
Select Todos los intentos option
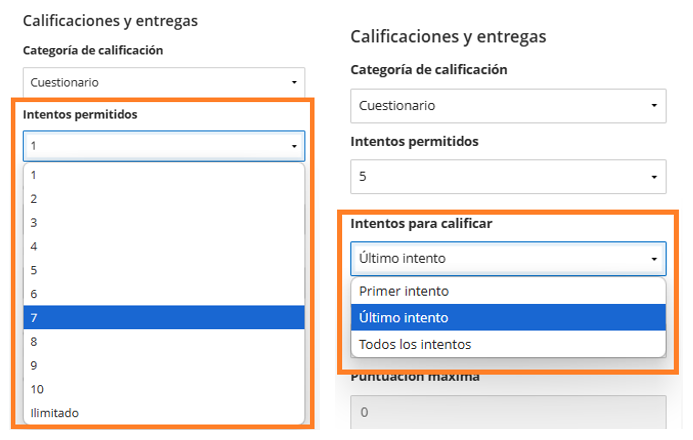tap(507, 344)
